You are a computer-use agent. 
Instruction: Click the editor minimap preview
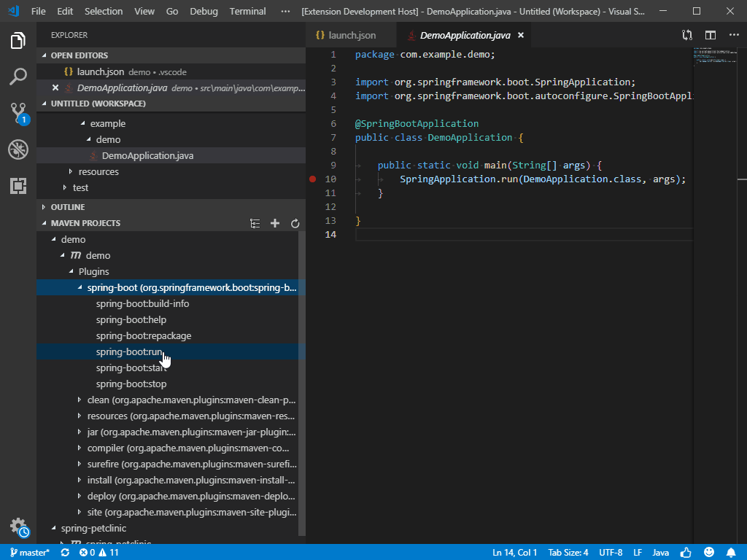[716, 57]
